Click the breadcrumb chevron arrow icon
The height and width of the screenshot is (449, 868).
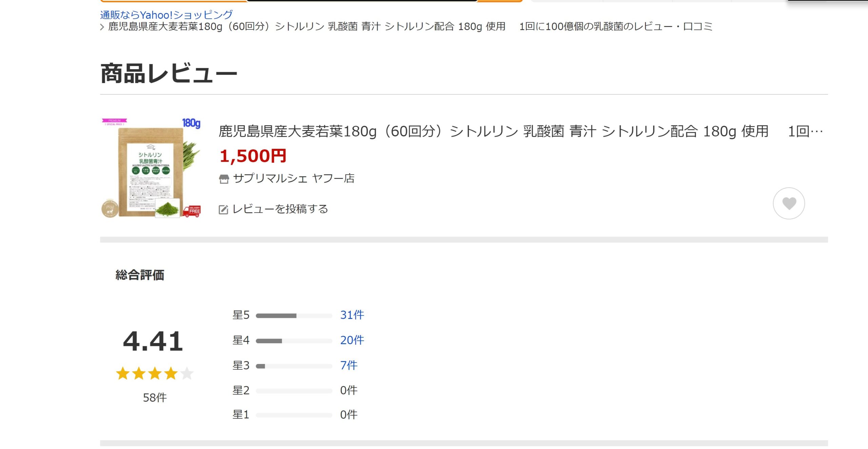click(102, 27)
